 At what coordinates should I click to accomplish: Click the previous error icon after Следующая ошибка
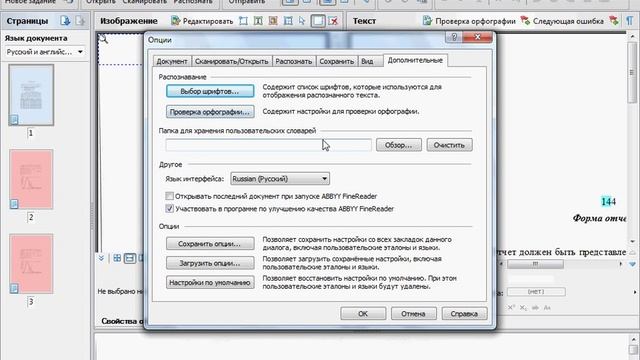point(613,21)
